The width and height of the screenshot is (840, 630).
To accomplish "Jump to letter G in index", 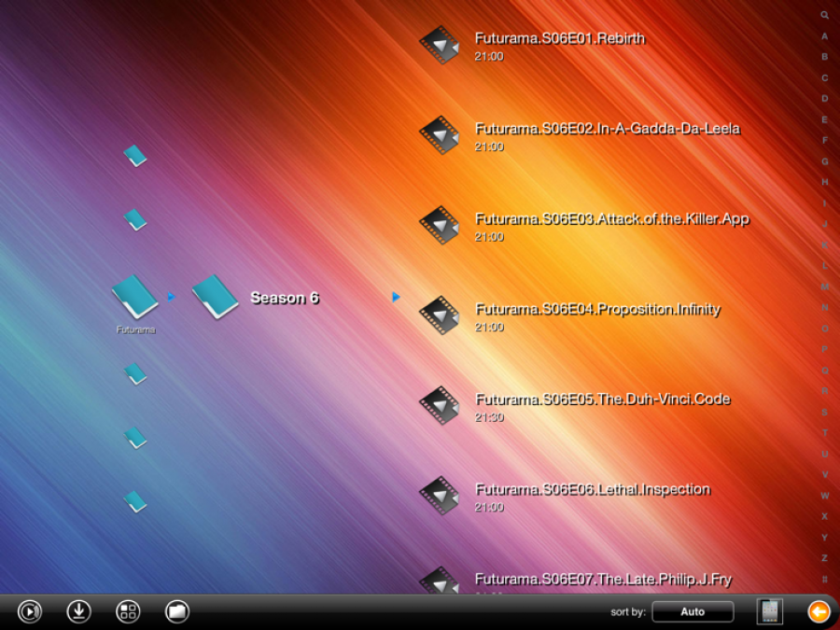I will [x=824, y=161].
